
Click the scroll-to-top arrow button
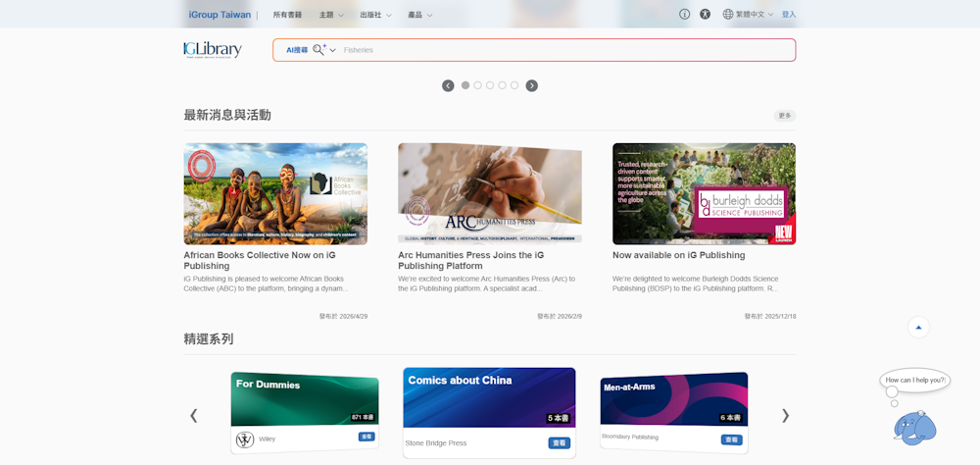click(918, 327)
